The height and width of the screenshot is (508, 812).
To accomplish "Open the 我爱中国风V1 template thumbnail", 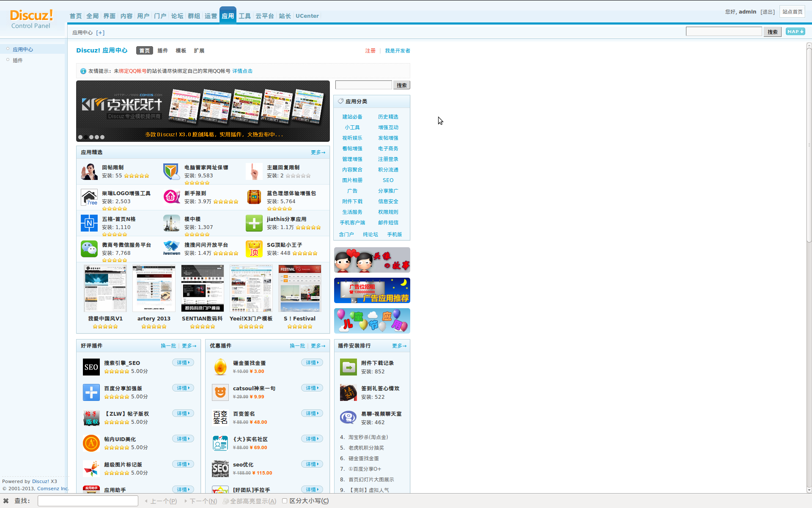I will (105, 289).
